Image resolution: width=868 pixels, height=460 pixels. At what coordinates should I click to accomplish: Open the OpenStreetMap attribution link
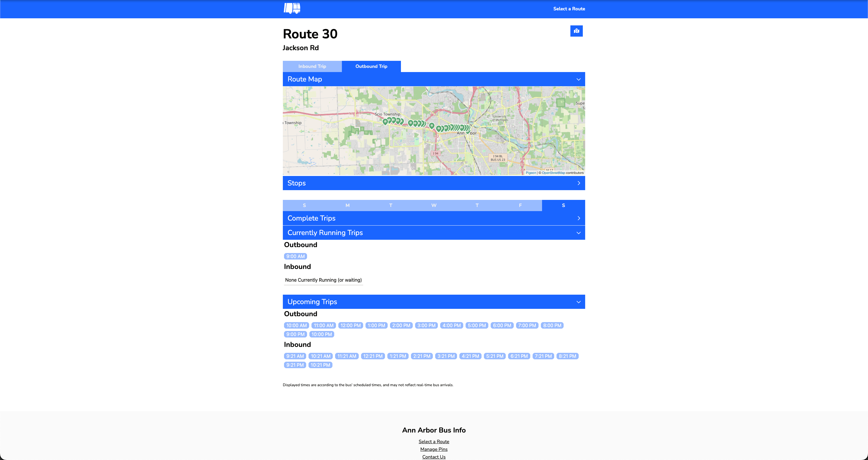(x=554, y=172)
